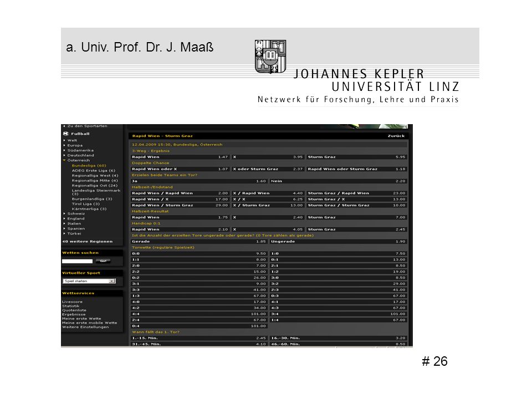Bet on Ungerade at 1.90
Screen dimensions: 532x399
click(x=338, y=242)
